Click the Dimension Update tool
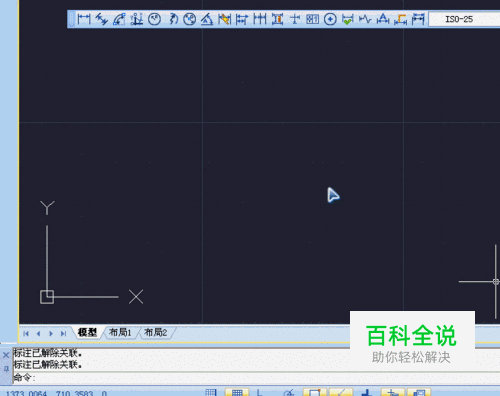Viewport: 500px width, 396px height. [x=418, y=19]
